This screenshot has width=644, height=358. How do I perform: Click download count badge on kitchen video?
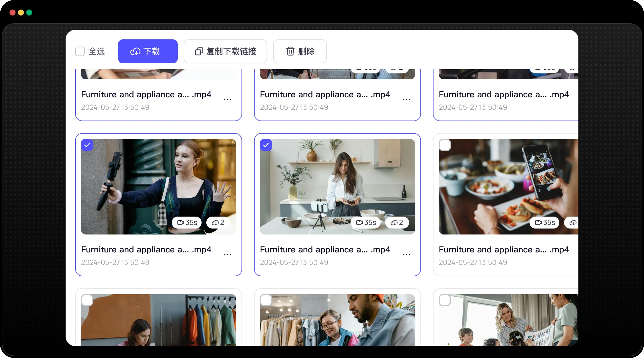(397, 223)
